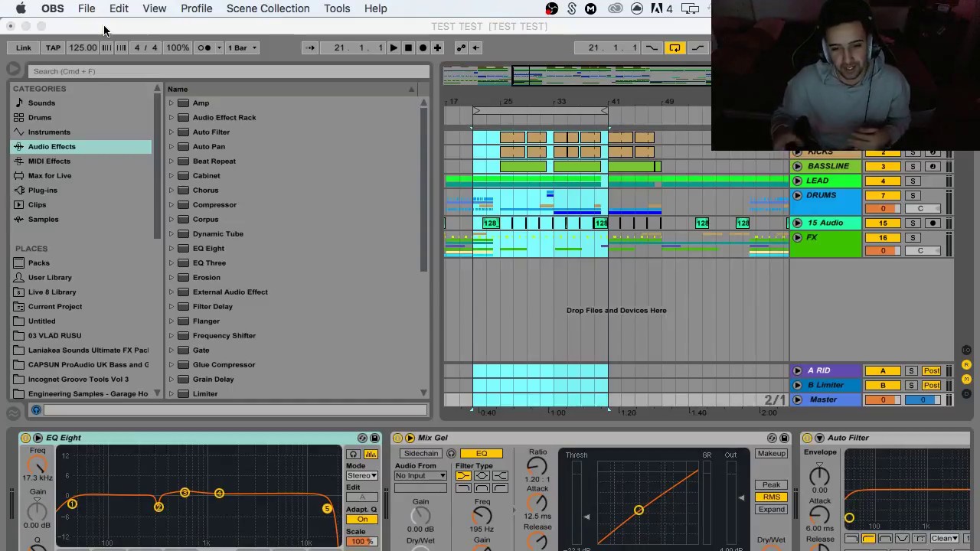This screenshot has width=980, height=551.
Task: Click the Sidechain button in Mix Gel
Action: click(421, 454)
